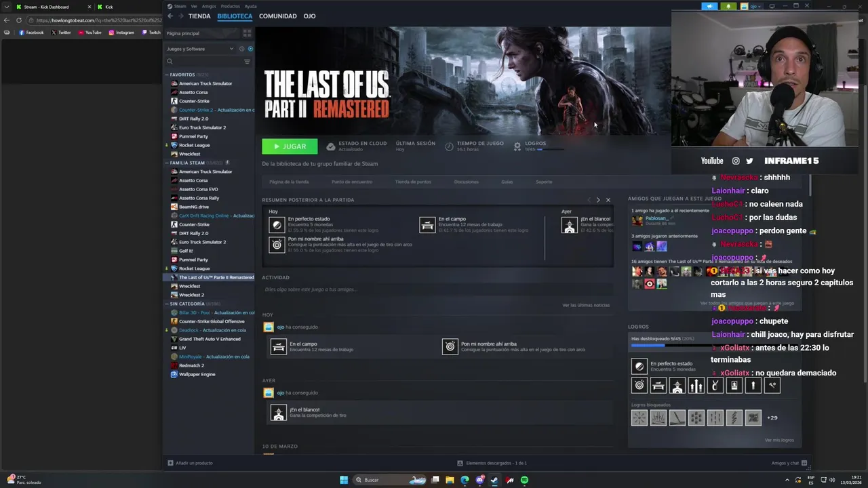Open Ver las últimas noticias link
The width and height of the screenshot is (868, 488).
(586, 305)
